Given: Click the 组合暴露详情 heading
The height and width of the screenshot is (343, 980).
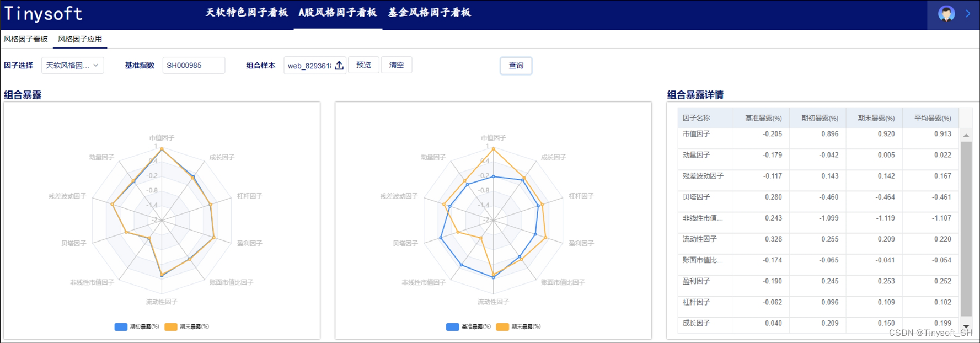Looking at the screenshot, I should click(695, 95).
